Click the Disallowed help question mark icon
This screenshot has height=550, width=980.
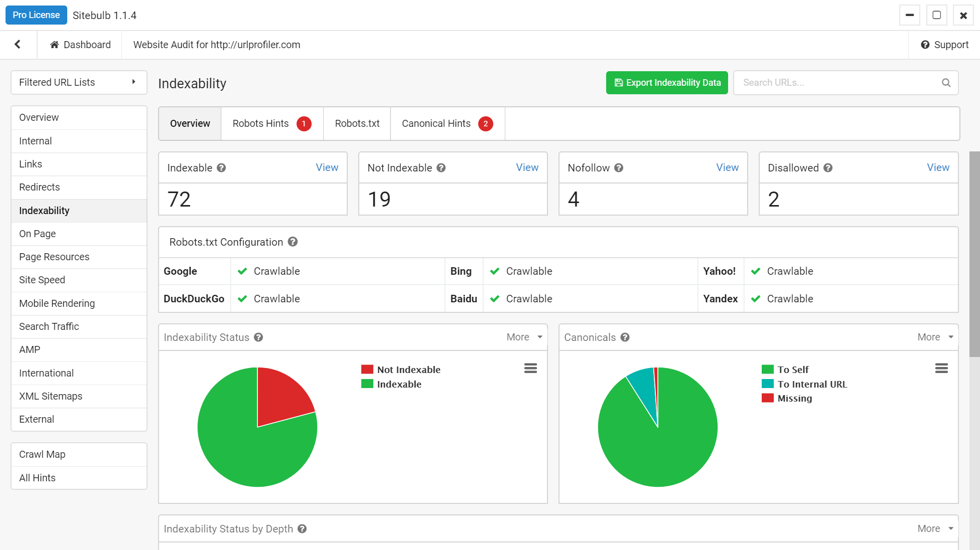828,168
